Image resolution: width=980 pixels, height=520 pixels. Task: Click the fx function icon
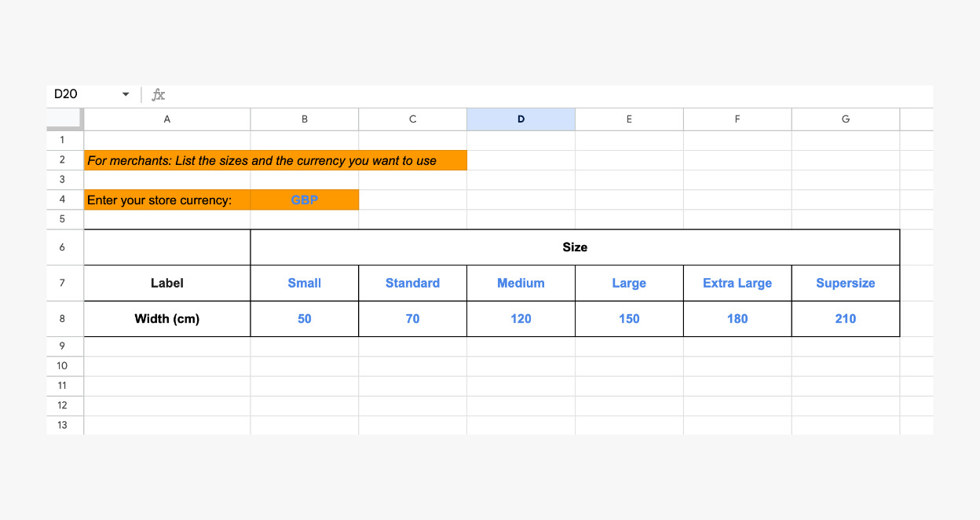pyautogui.click(x=159, y=95)
